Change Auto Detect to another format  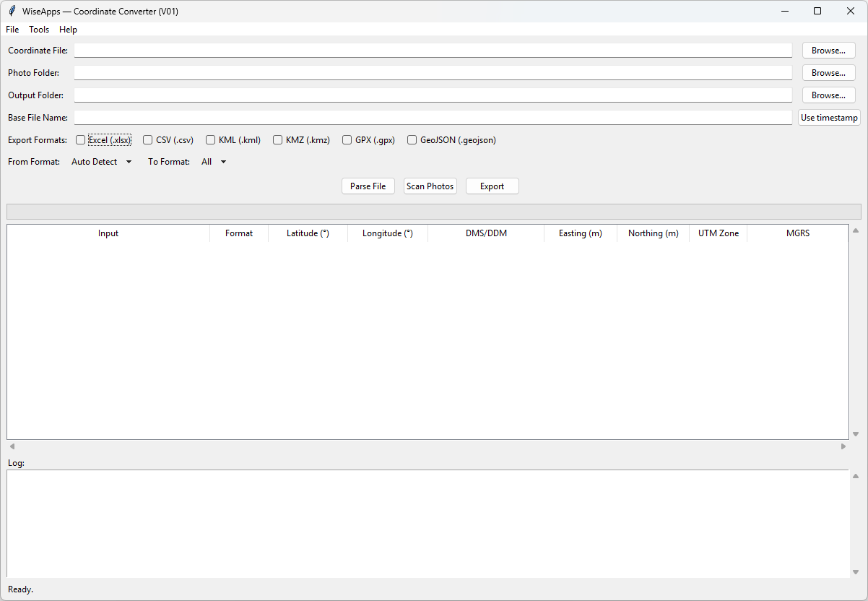point(101,162)
